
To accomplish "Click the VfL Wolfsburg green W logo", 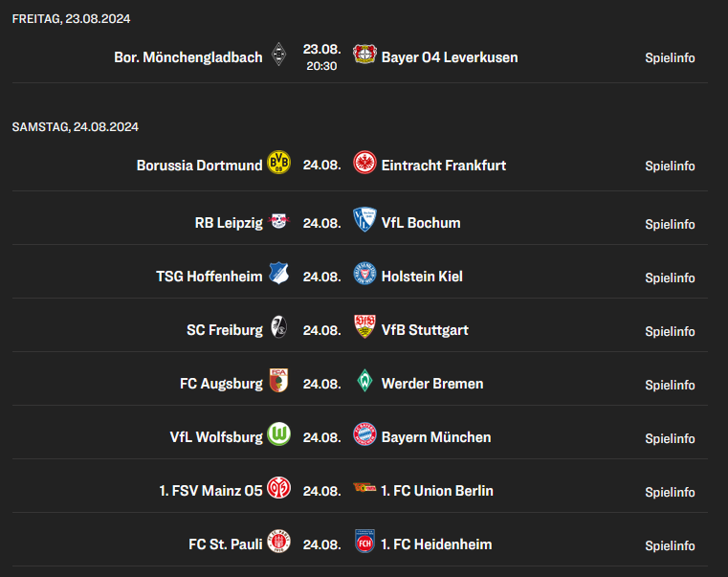I will tap(278, 433).
